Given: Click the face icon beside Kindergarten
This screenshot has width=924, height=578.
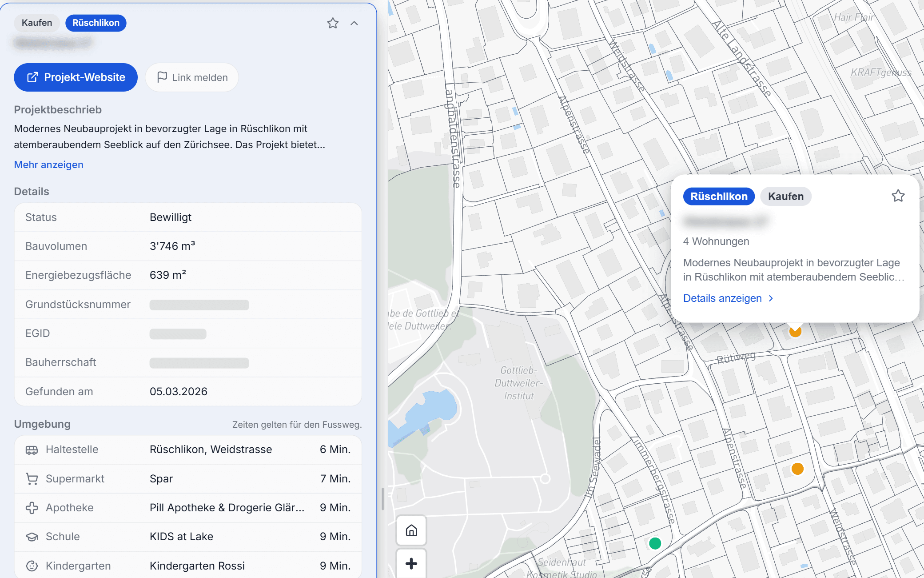Looking at the screenshot, I should click(32, 566).
